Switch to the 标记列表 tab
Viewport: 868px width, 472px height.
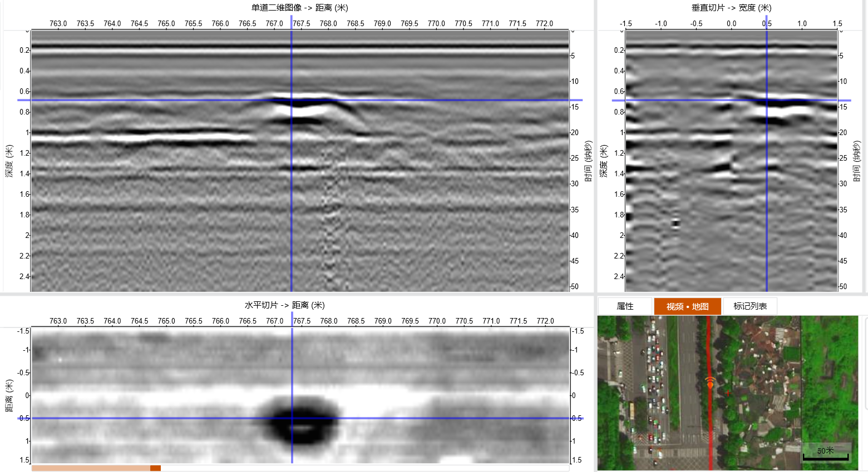pos(750,306)
